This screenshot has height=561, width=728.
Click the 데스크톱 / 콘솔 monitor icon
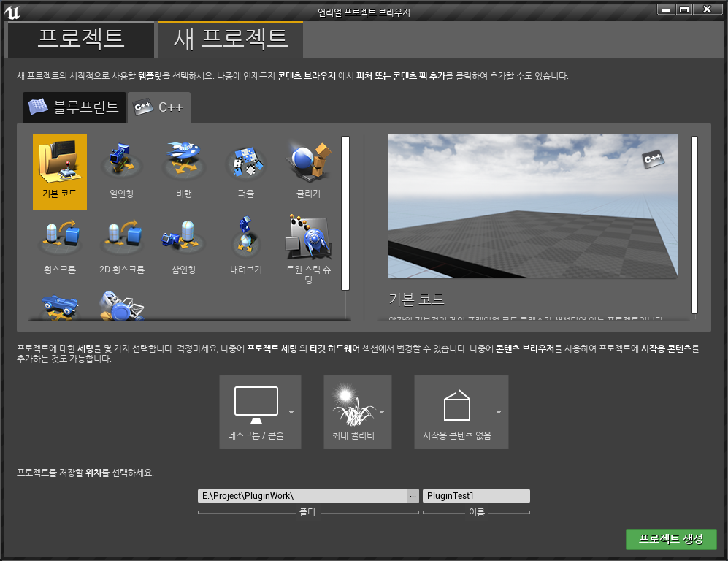click(256, 405)
